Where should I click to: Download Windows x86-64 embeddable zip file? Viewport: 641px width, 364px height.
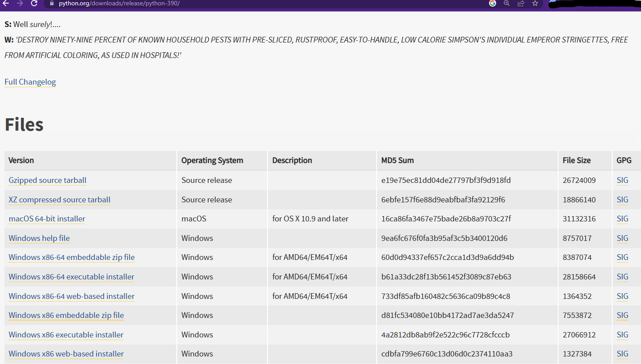pyautogui.click(x=71, y=257)
